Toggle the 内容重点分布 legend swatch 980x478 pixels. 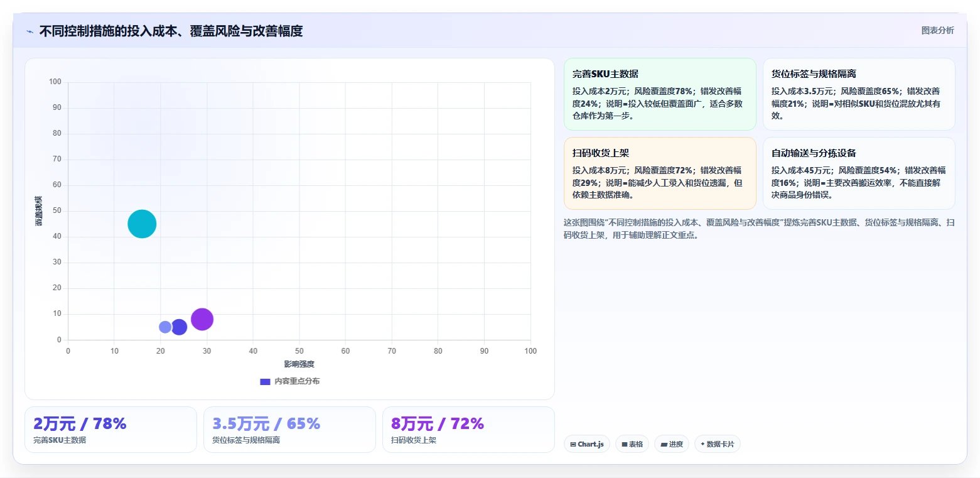(x=265, y=381)
